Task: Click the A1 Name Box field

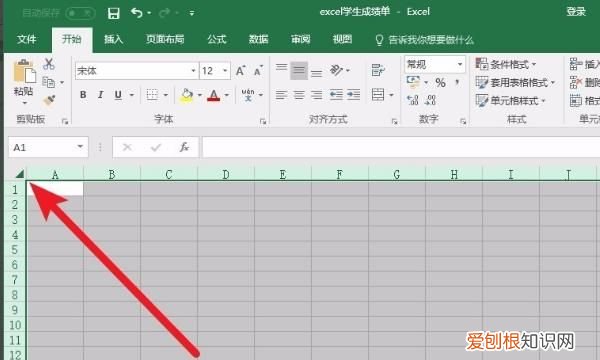Action: tap(48, 147)
